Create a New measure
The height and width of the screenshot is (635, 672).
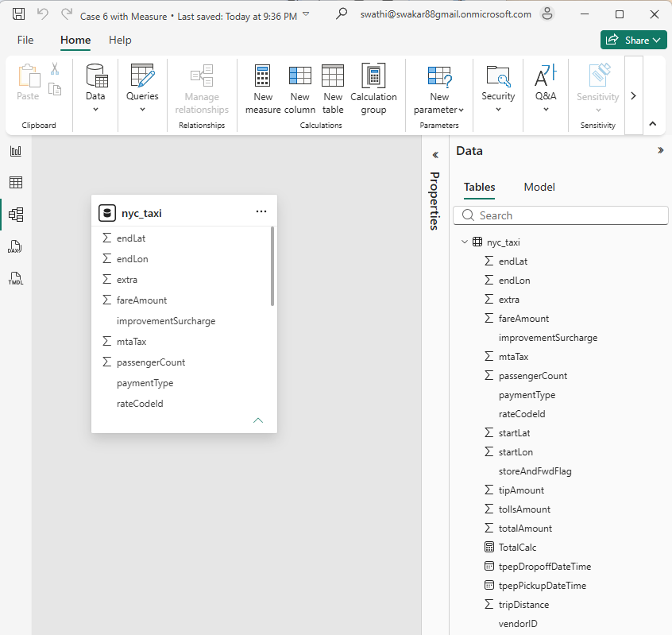click(263, 89)
